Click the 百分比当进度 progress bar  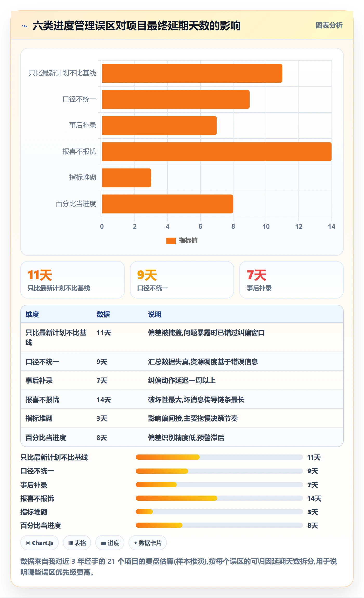pyautogui.click(x=219, y=525)
